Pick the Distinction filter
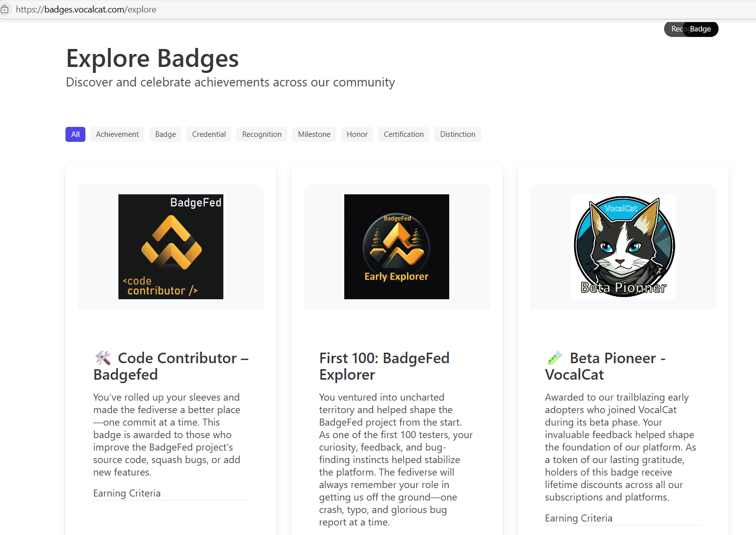 pos(457,134)
